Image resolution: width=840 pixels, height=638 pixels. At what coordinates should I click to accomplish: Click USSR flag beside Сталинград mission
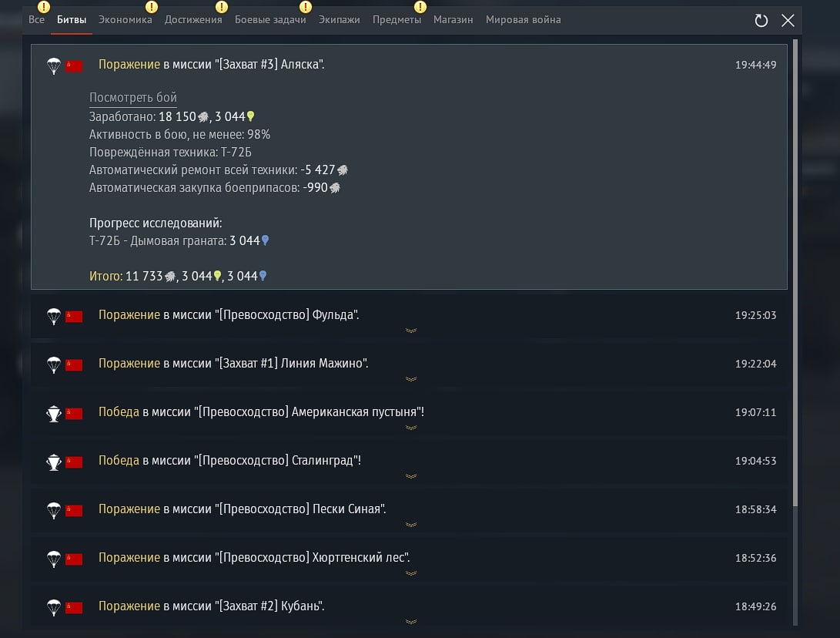pos(74,462)
